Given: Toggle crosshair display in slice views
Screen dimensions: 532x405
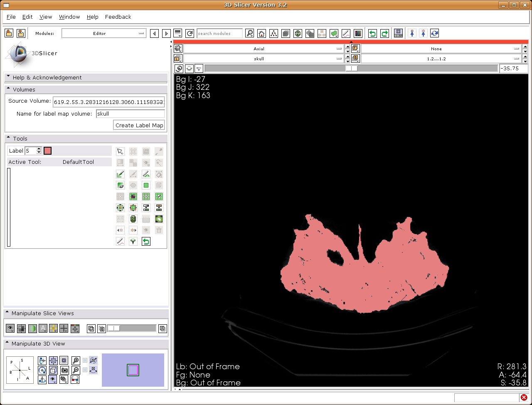Looking at the screenshot, I should pos(53,328).
